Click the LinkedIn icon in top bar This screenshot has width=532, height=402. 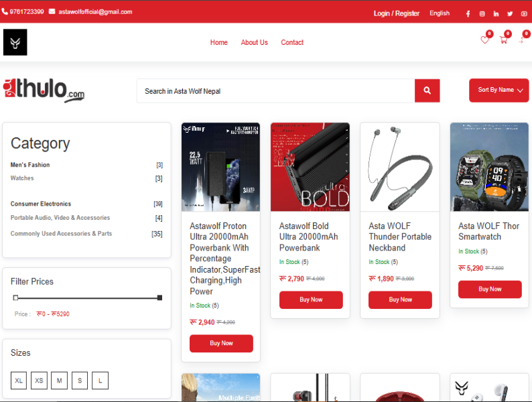point(496,13)
